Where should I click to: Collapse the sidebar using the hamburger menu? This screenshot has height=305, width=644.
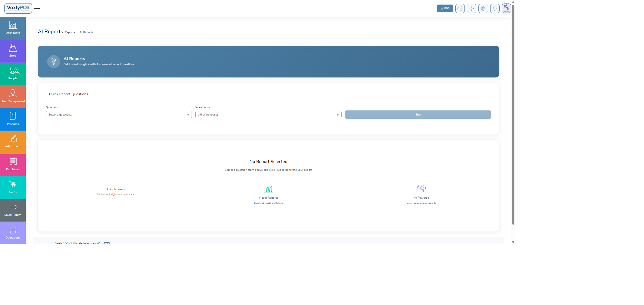tap(37, 8)
